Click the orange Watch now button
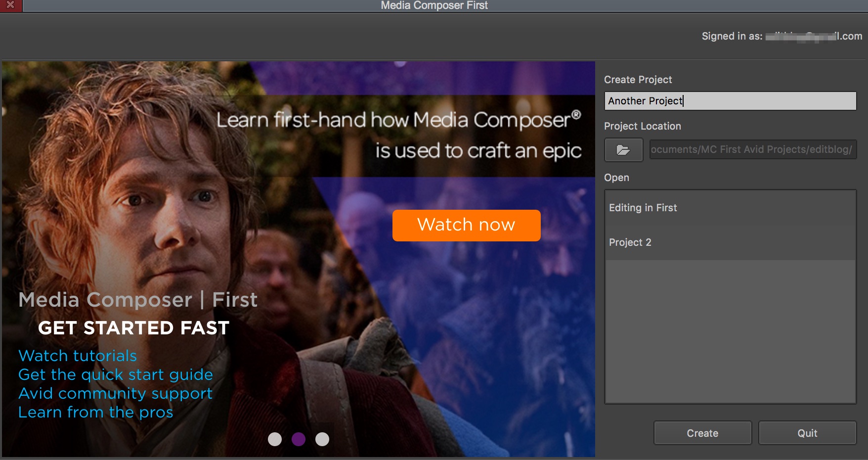Image resolution: width=868 pixels, height=460 pixels. coord(466,225)
